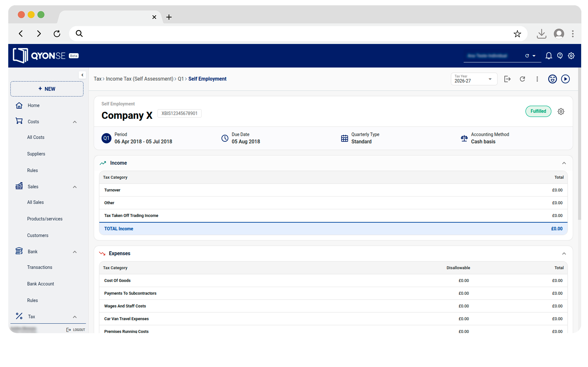The height and width of the screenshot is (367, 588).
Task: Select the TOTAL Income row
Action: click(x=333, y=229)
